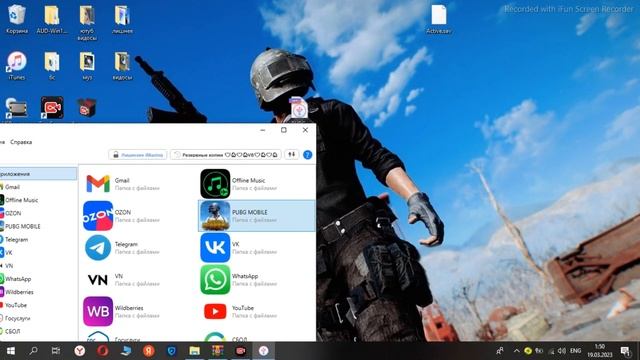Launch Opera from the taskbar
This screenshot has height=360, width=640.
tap(103, 351)
